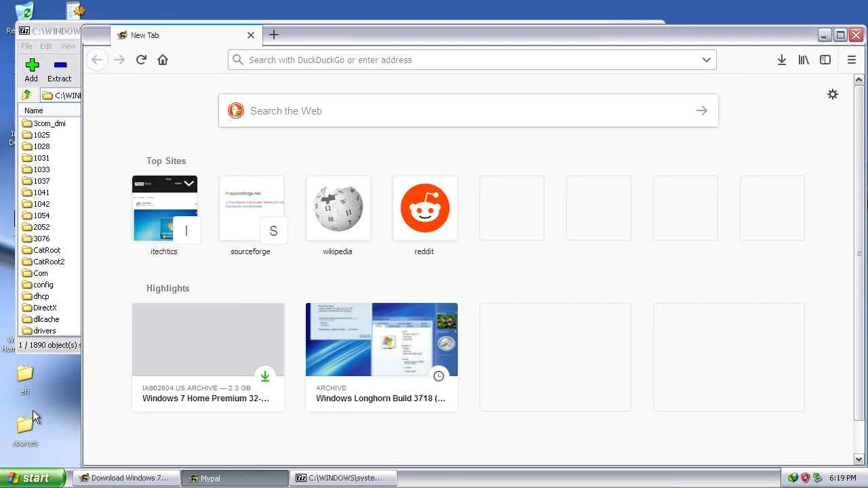The width and height of the screenshot is (868, 488).
Task: Reload the current page
Action: [x=141, y=60]
